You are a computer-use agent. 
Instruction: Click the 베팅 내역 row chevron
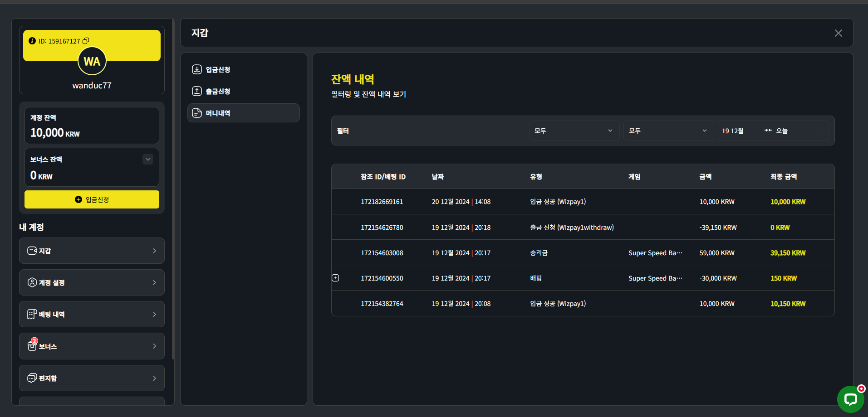coord(154,314)
